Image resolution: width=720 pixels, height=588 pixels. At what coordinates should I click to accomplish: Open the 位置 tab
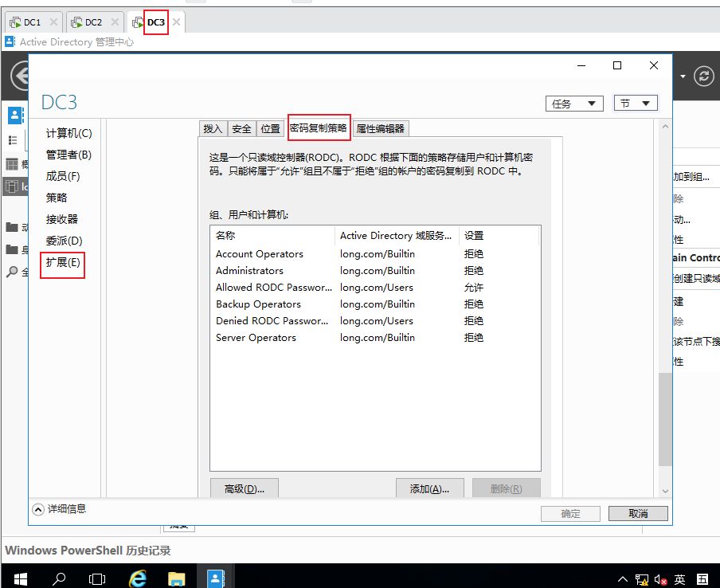point(270,128)
